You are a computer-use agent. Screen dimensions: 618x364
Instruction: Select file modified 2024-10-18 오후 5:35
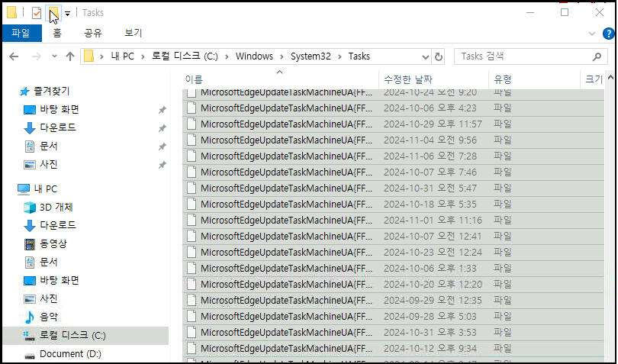pos(394,205)
